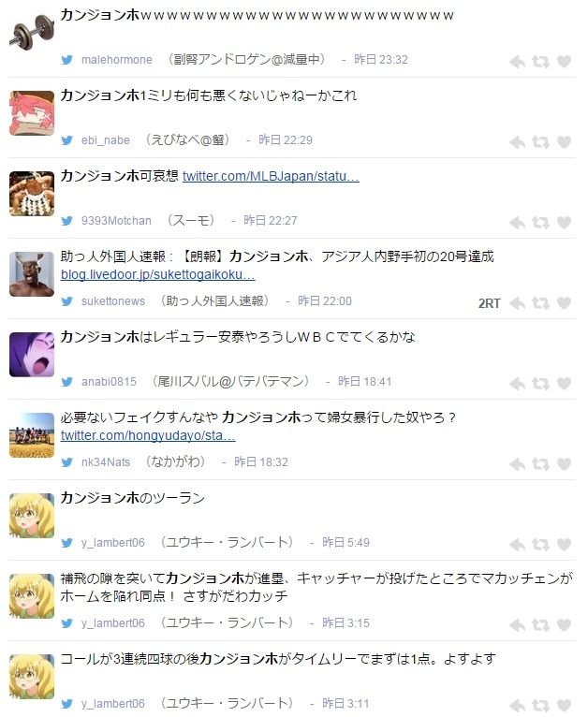Viewport: 588px width, 717px height.
Task: Click Twitter bird icon next to malehormone
Action: pos(66,60)
